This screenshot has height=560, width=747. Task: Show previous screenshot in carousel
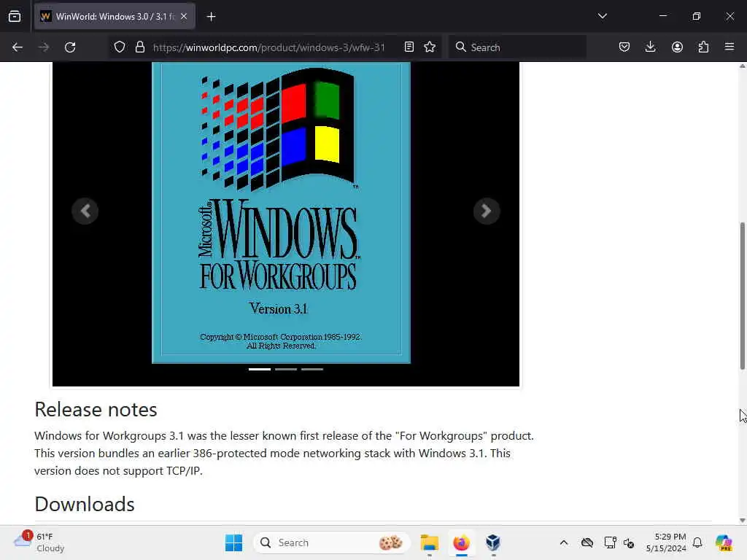point(85,211)
